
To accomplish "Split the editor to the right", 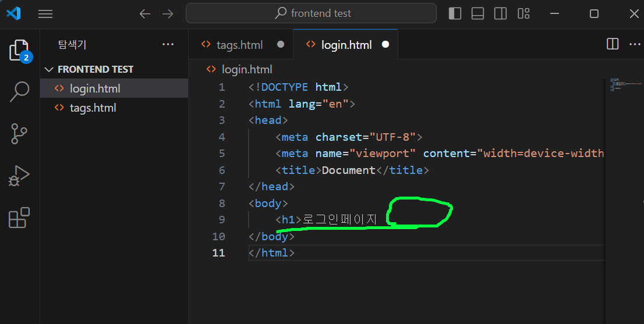I will click(x=613, y=44).
